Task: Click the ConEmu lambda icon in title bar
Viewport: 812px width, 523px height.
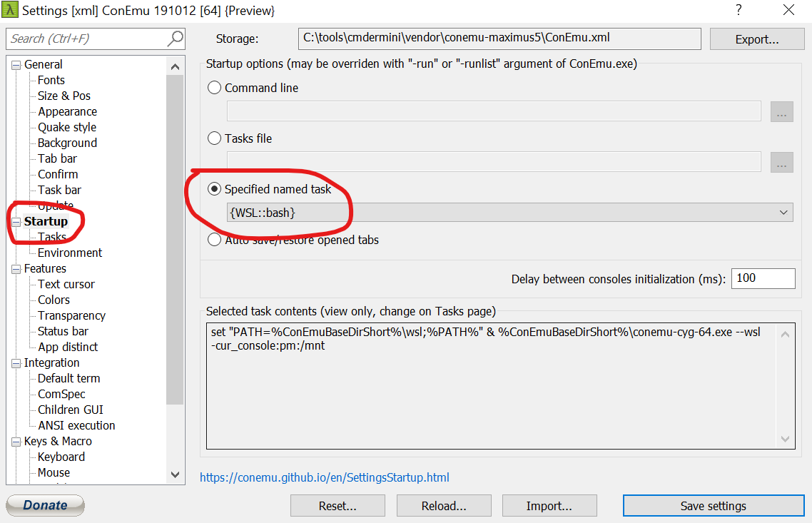Action: tap(11, 11)
